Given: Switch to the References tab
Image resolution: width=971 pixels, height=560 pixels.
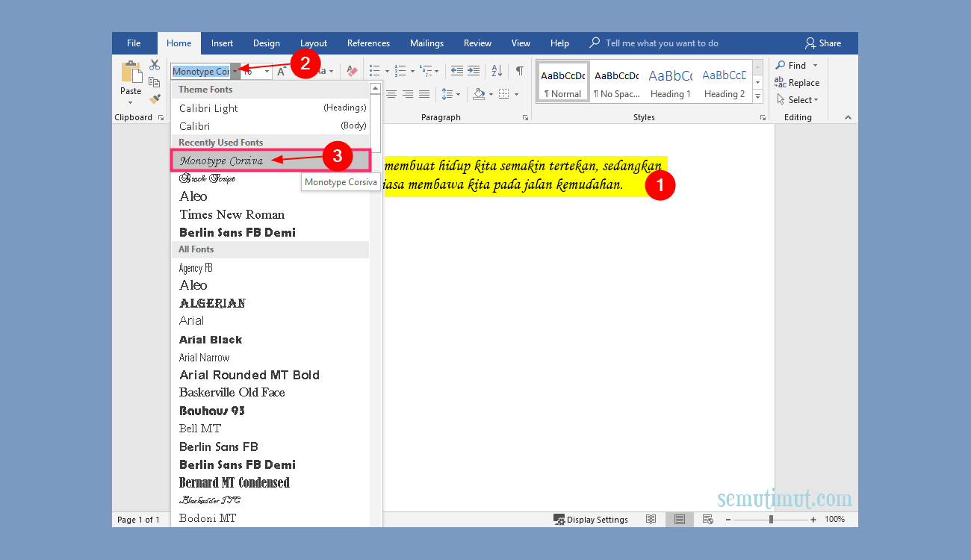Looking at the screenshot, I should (368, 43).
